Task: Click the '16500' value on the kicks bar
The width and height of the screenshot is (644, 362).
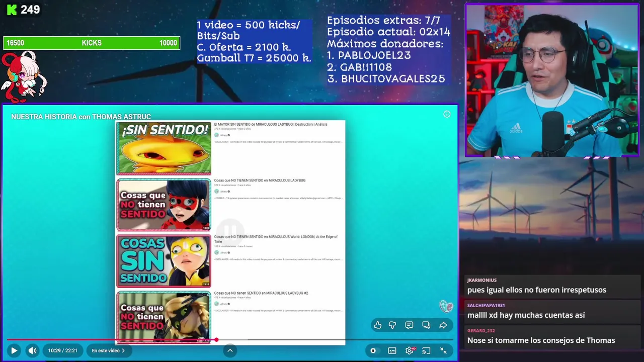Action: (15, 43)
